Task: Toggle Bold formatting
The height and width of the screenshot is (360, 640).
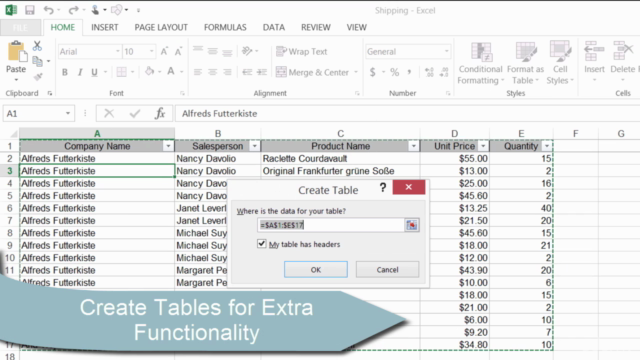Action: coord(64,72)
